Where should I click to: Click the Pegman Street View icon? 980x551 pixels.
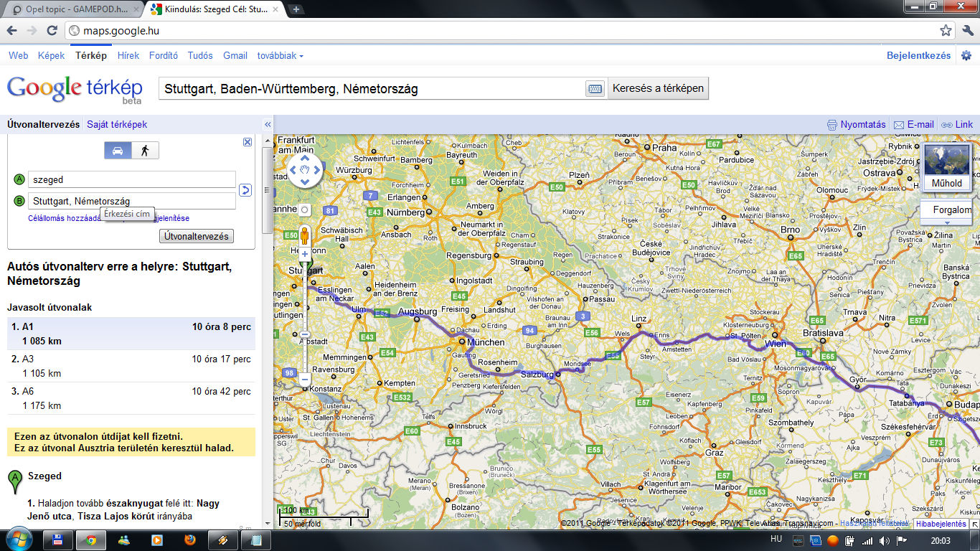point(305,235)
